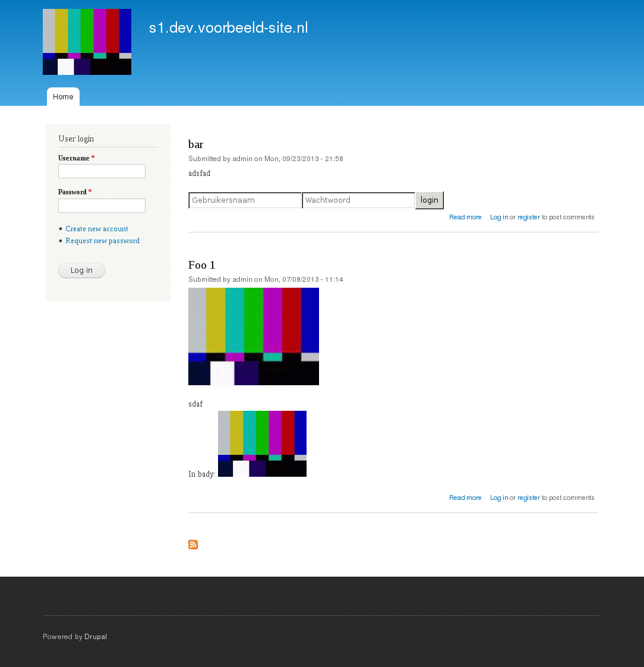This screenshot has height=667, width=644.
Task: Open the Drupal link in footer
Action: pyautogui.click(x=96, y=636)
